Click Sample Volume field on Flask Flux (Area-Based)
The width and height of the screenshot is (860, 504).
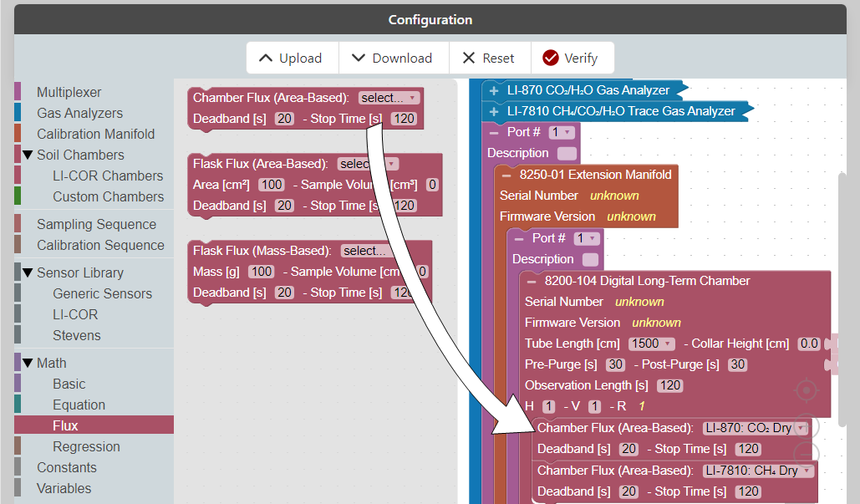pos(432,185)
